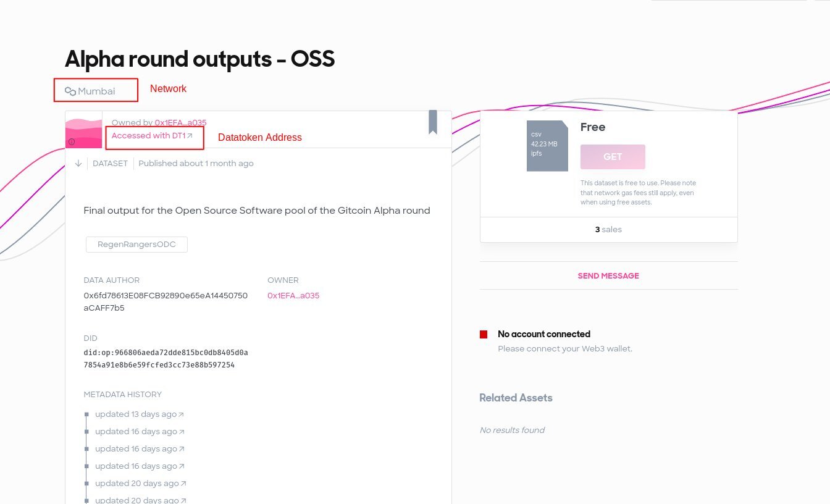Click the DID identifier text

point(166,359)
